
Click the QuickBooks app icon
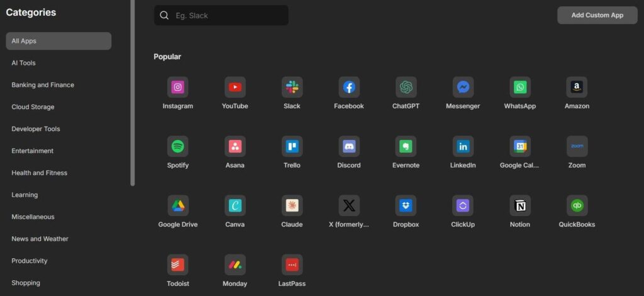(x=577, y=205)
